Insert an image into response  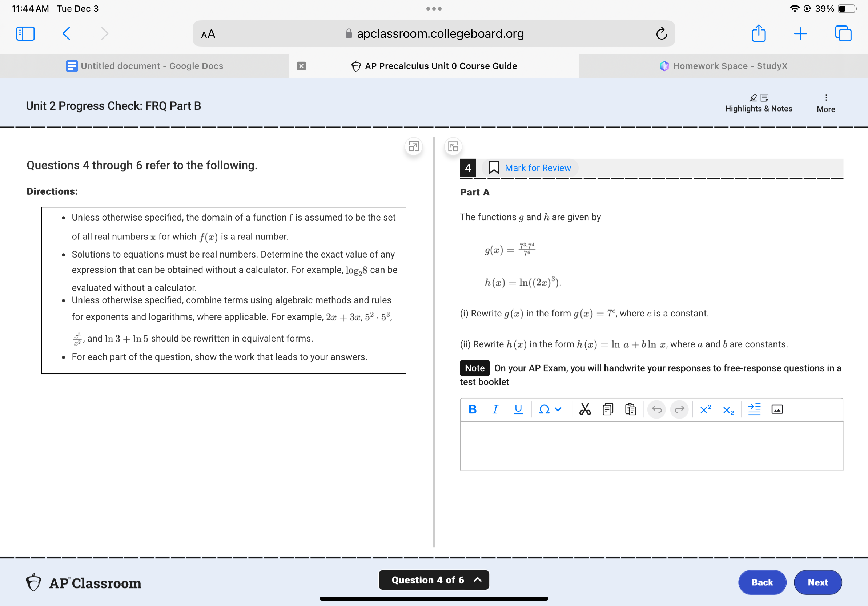(x=777, y=409)
